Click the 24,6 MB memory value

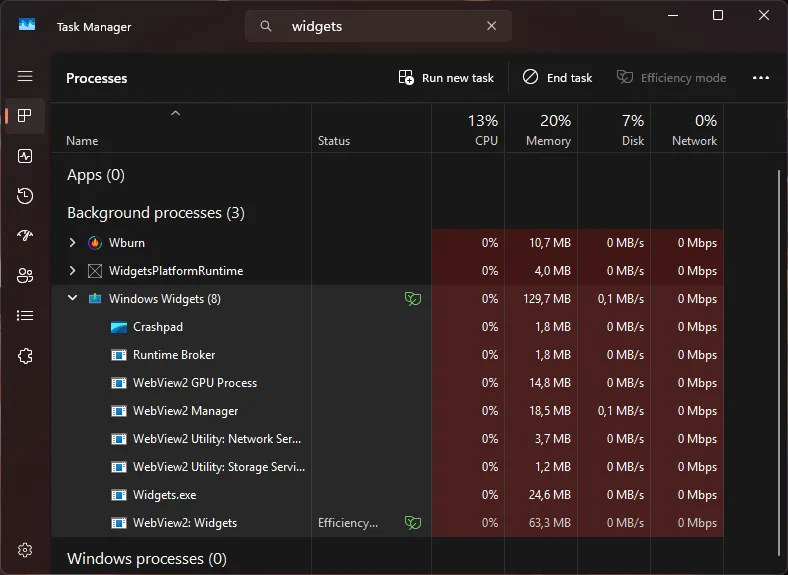550,495
